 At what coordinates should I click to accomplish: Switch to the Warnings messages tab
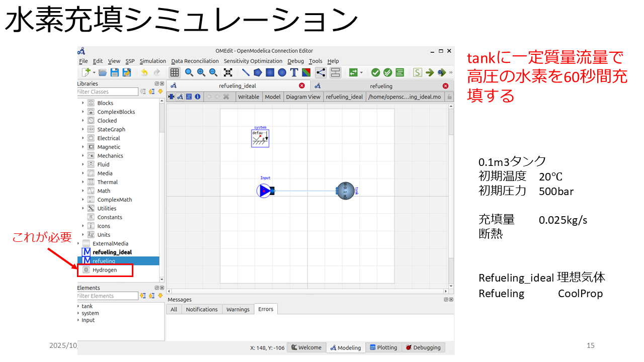pos(237,309)
